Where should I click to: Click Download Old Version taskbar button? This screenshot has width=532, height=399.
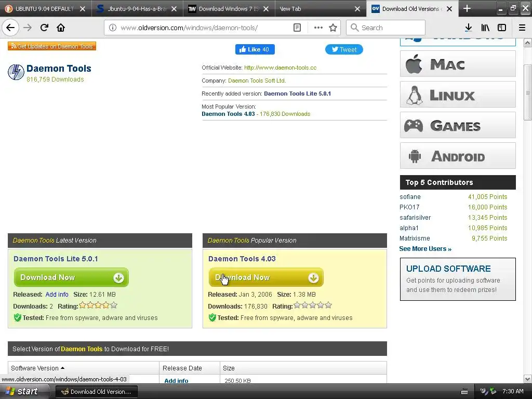pyautogui.click(x=96, y=392)
